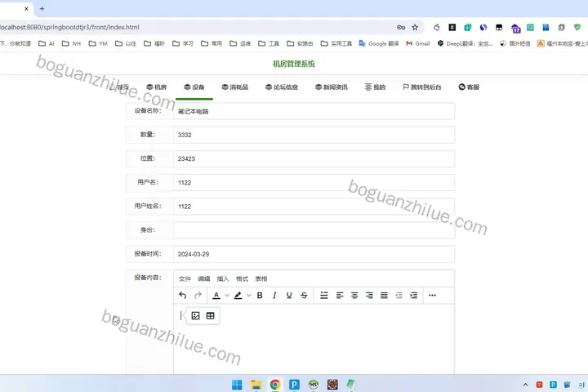Insert a bulleted list
The image size is (588, 392).
pos(324,296)
